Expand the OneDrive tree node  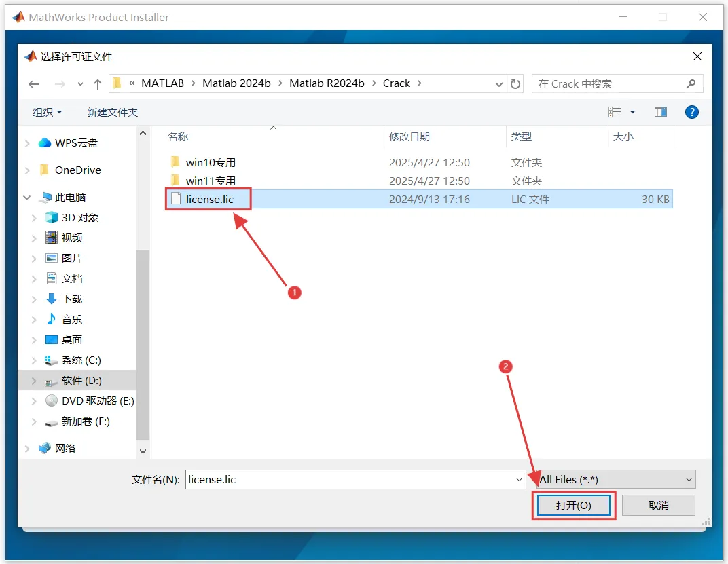tap(27, 170)
